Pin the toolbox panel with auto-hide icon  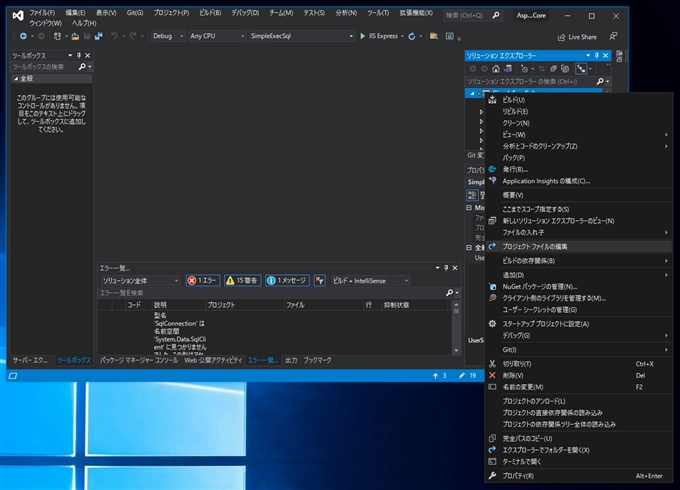(x=78, y=56)
